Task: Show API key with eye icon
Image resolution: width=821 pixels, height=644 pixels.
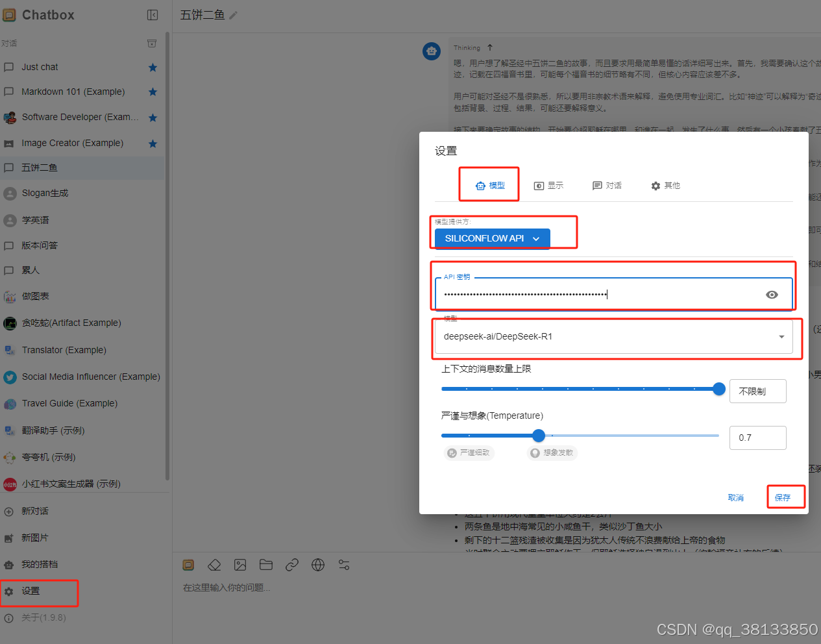Action: [772, 295]
